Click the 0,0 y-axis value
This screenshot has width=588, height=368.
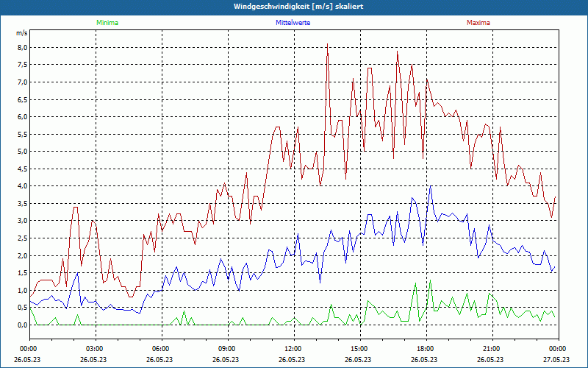pos(23,325)
